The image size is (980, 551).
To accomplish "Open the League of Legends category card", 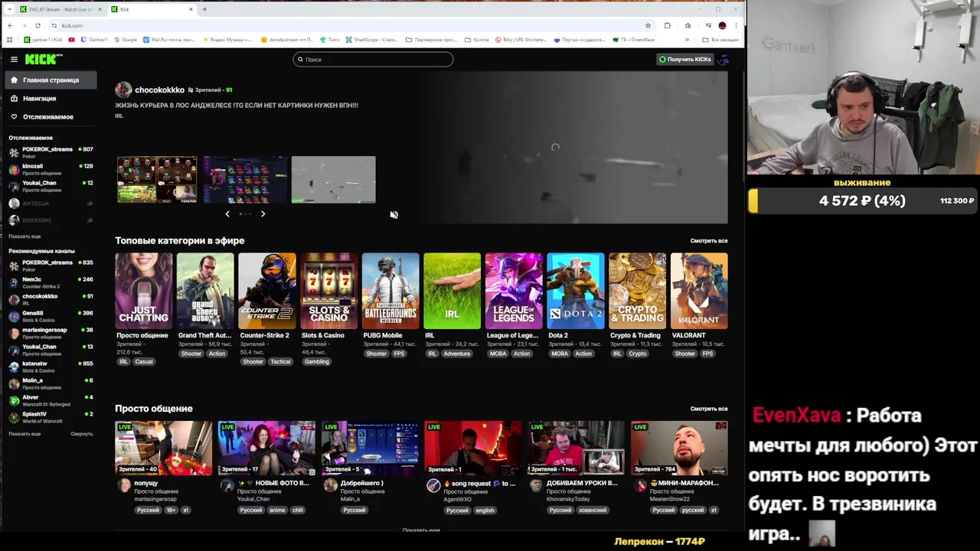I will 514,291.
